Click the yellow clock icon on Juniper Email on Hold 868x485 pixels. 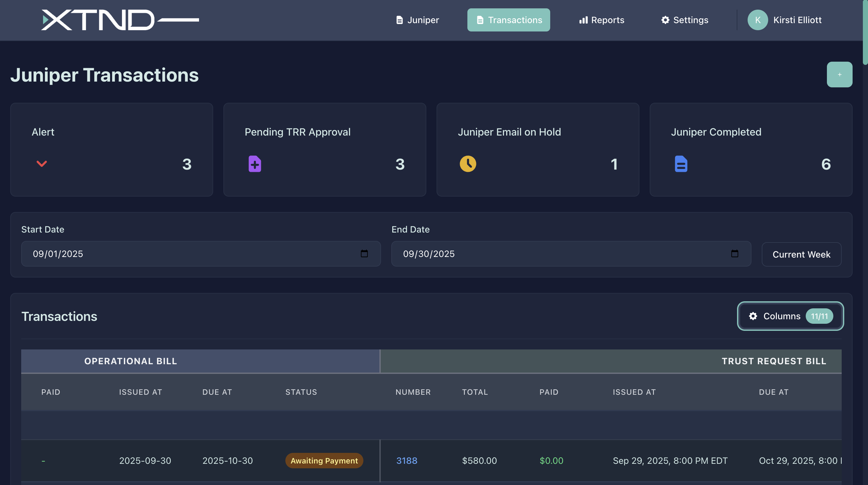point(468,164)
